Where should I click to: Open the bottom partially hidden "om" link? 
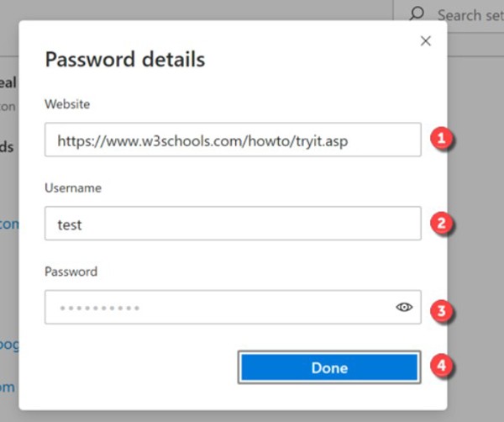click(8, 387)
